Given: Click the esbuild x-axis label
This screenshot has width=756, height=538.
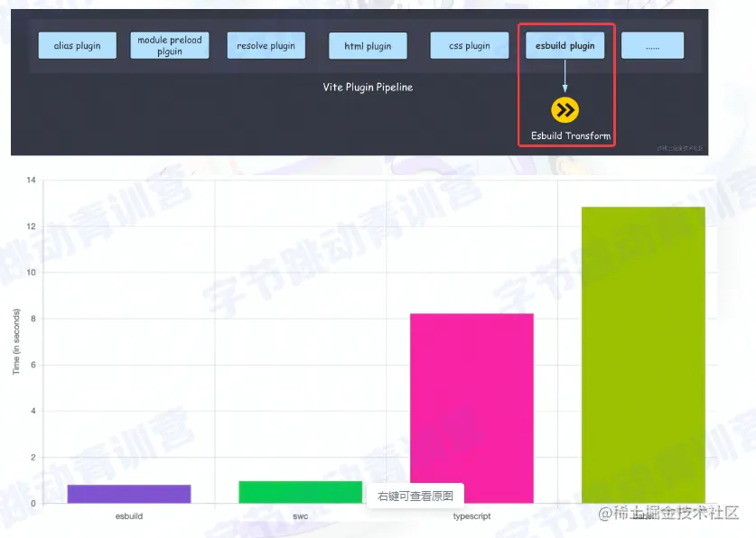Looking at the screenshot, I should (x=129, y=516).
